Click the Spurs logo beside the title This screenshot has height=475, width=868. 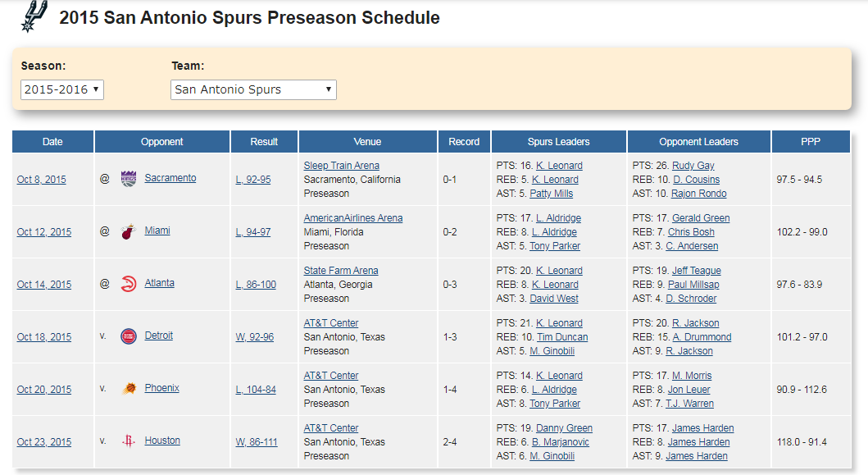click(x=34, y=16)
